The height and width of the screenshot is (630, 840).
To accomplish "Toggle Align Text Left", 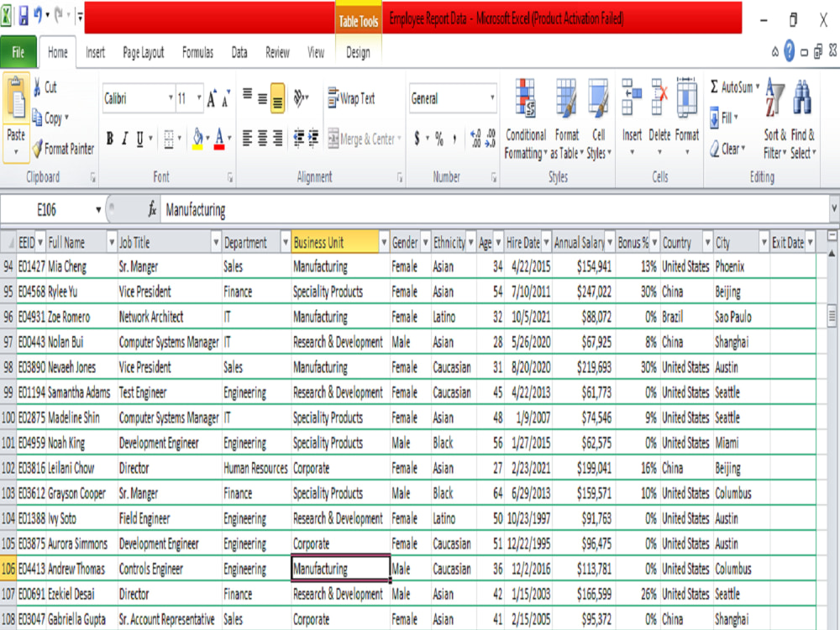I will click(248, 139).
